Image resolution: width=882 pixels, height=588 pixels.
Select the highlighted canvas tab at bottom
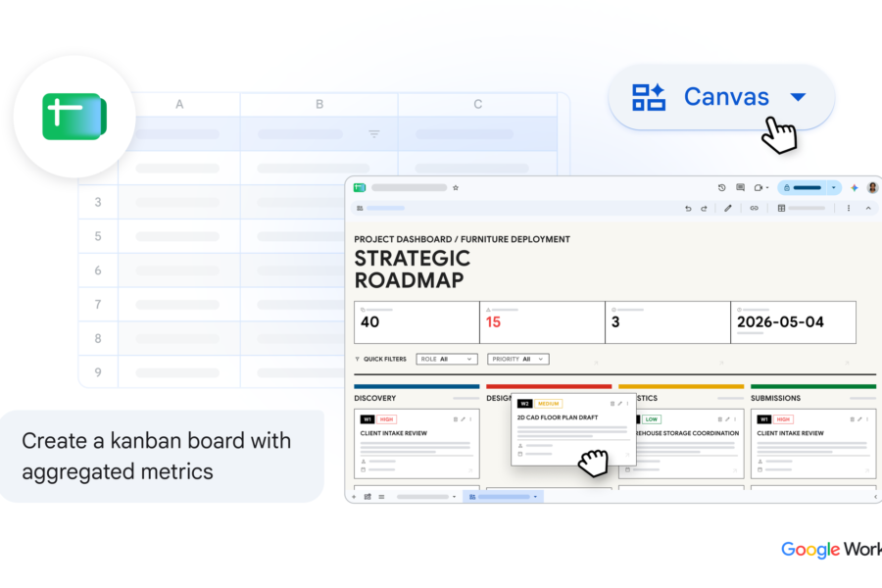503,497
